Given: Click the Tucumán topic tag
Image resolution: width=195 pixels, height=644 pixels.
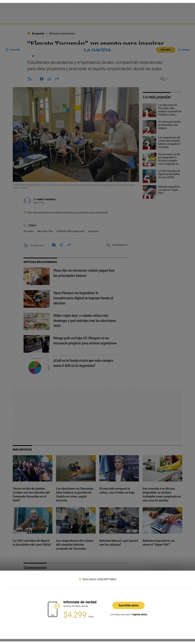Looking at the screenshot, I should click(29, 231).
